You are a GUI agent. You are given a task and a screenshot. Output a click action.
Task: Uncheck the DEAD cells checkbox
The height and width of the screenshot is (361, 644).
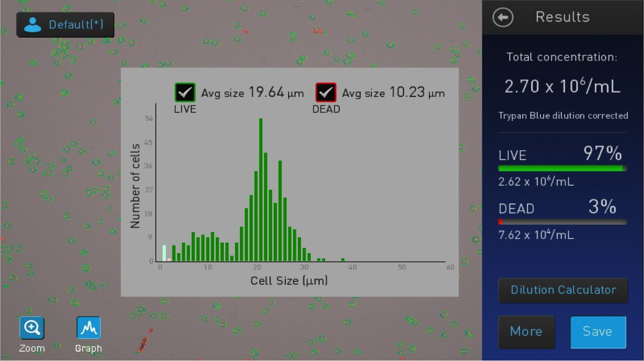[326, 92]
